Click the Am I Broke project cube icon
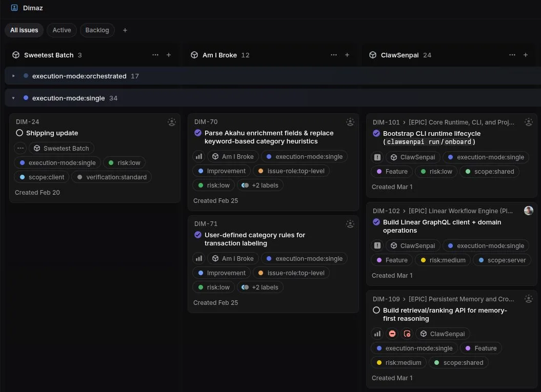Image resolution: width=541 pixels, height=392 pixels. [194, 55]
